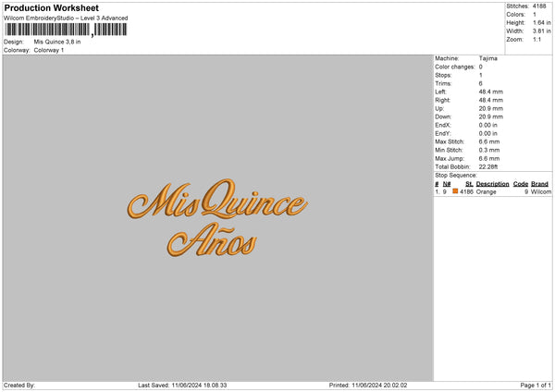This screenshot has height=392, width=555.
Task: Click the Min Stitch value 0.3 mm
Action: (x=489, y=150)
